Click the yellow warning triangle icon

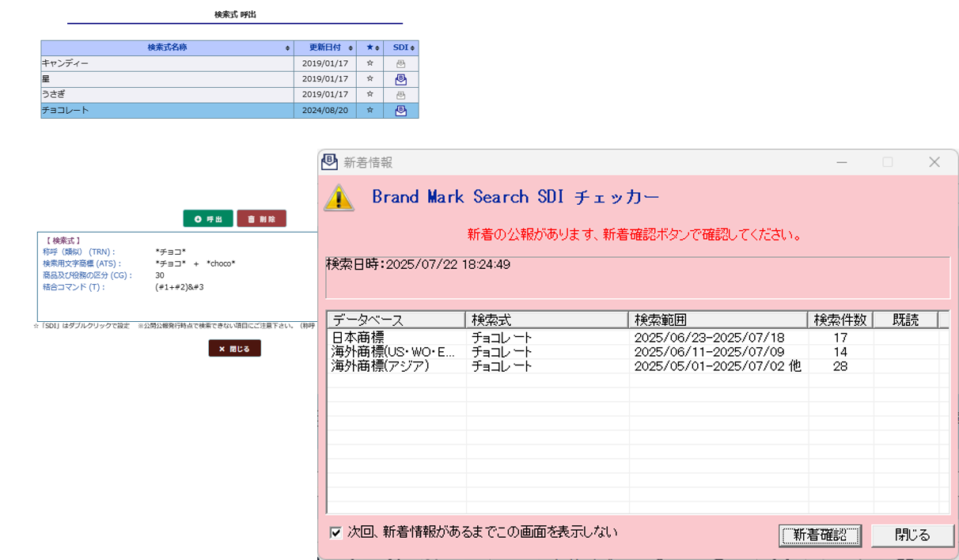339,198
